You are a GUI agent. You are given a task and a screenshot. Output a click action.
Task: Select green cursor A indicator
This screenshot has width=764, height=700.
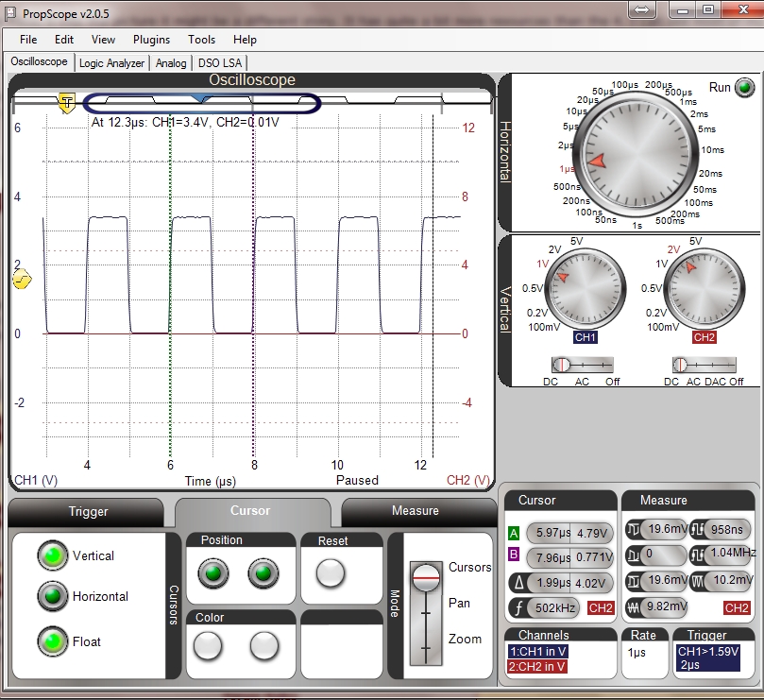[515, 533]
